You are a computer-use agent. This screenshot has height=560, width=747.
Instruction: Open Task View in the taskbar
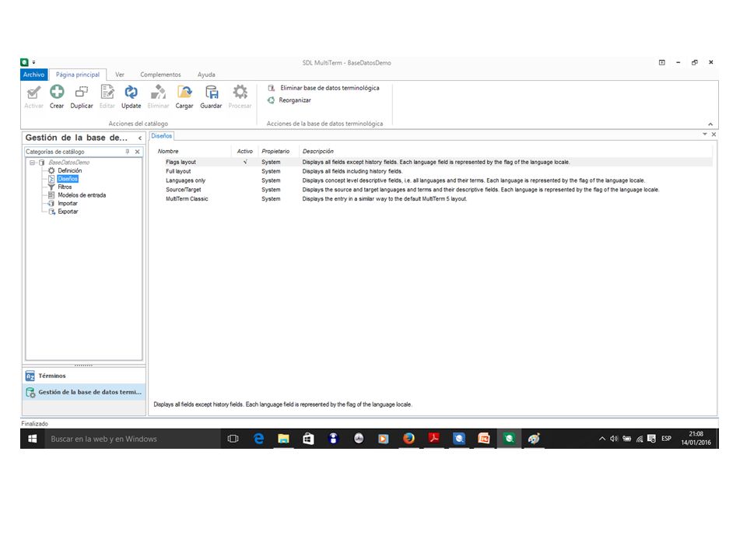point(233,439)
